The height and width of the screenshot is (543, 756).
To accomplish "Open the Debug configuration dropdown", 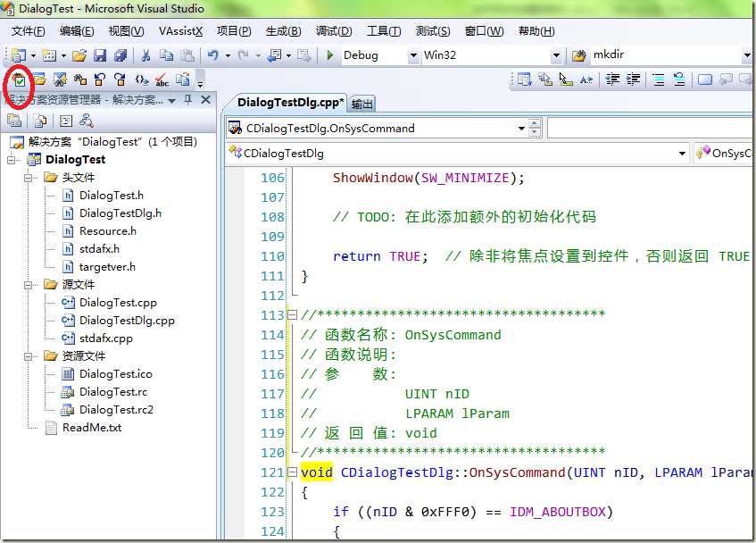I will coord(413,55).
